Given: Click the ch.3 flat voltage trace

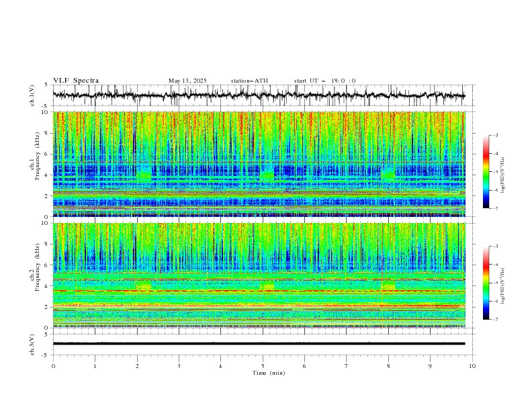Looking at the screenshot, I should 259,344.
